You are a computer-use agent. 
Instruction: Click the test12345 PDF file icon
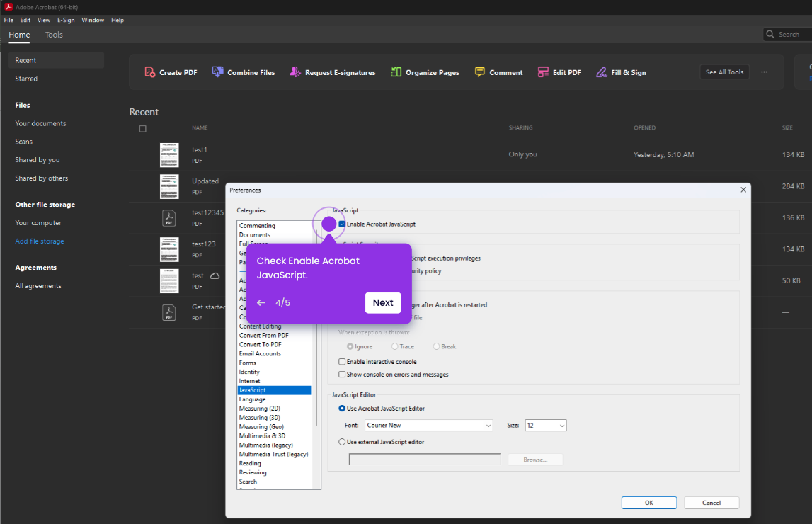[168, 218]
